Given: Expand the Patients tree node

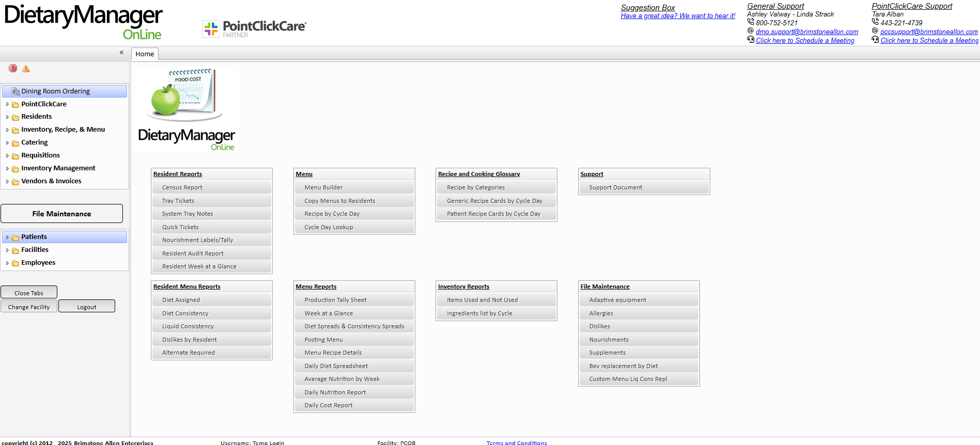Looking at the screenshot, I should pyautogui.click(x=7, y=237).
